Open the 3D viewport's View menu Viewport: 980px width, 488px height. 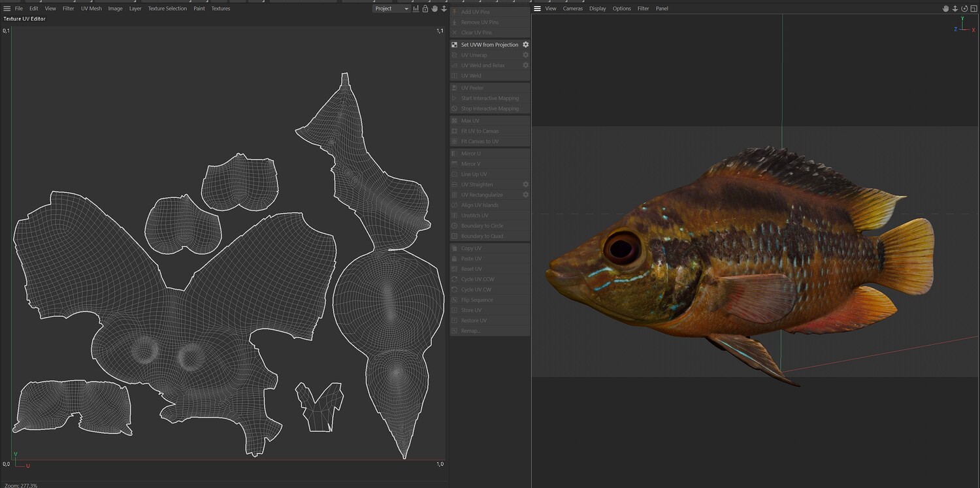[551, 8]
